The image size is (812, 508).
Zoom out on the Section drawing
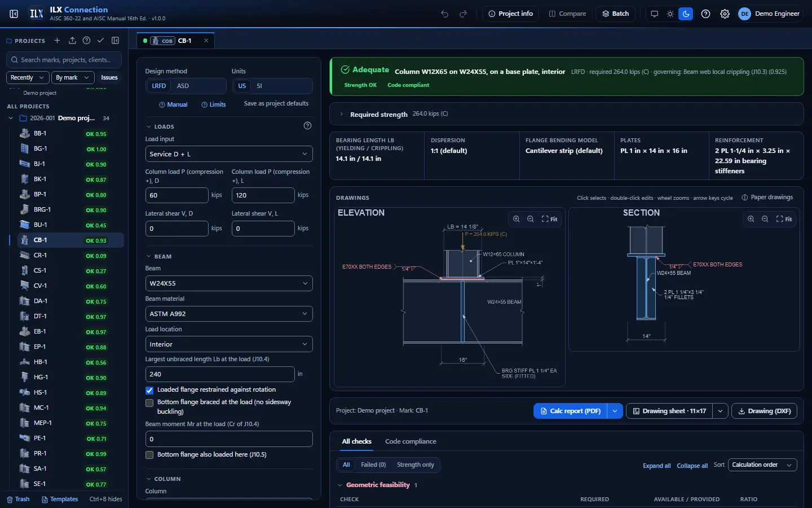coord(765,219)
